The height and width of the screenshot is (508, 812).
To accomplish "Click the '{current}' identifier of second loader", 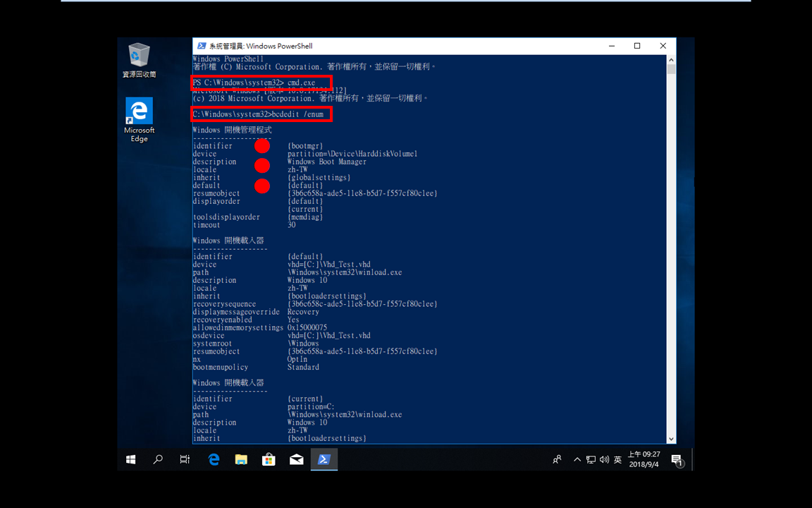I will click(x=305, y=399).
